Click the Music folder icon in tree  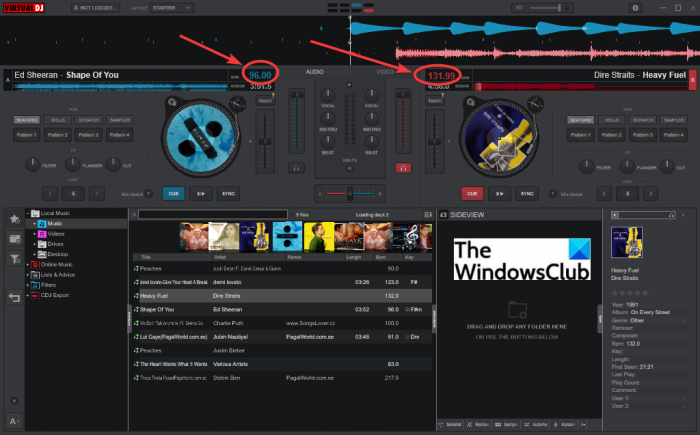click(42, 224)
